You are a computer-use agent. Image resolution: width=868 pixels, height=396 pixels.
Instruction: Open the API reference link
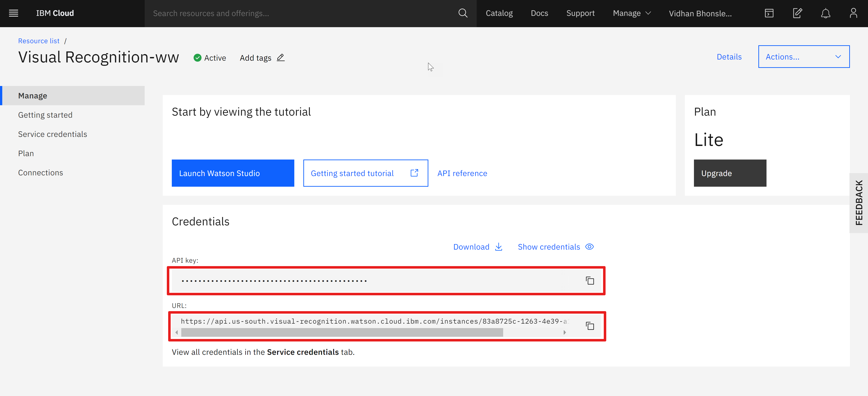pos(462,173)
